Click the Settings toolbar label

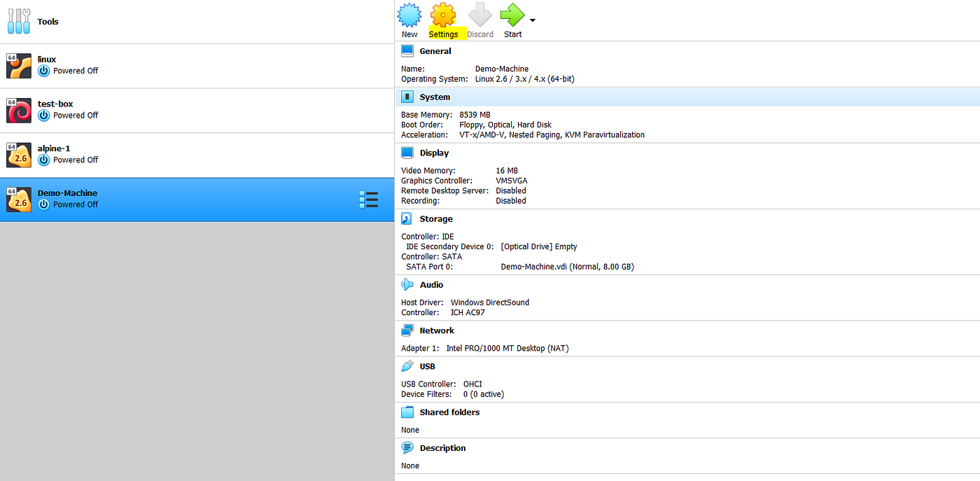443,34
